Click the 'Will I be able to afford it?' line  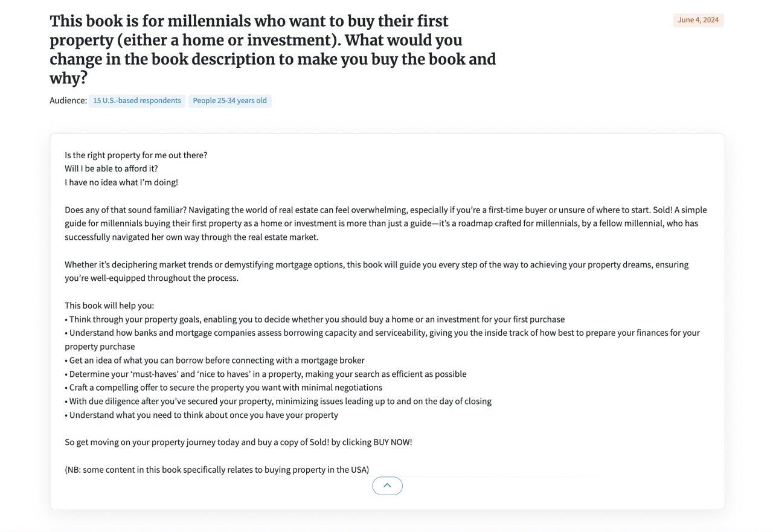[x=111, y=168]
